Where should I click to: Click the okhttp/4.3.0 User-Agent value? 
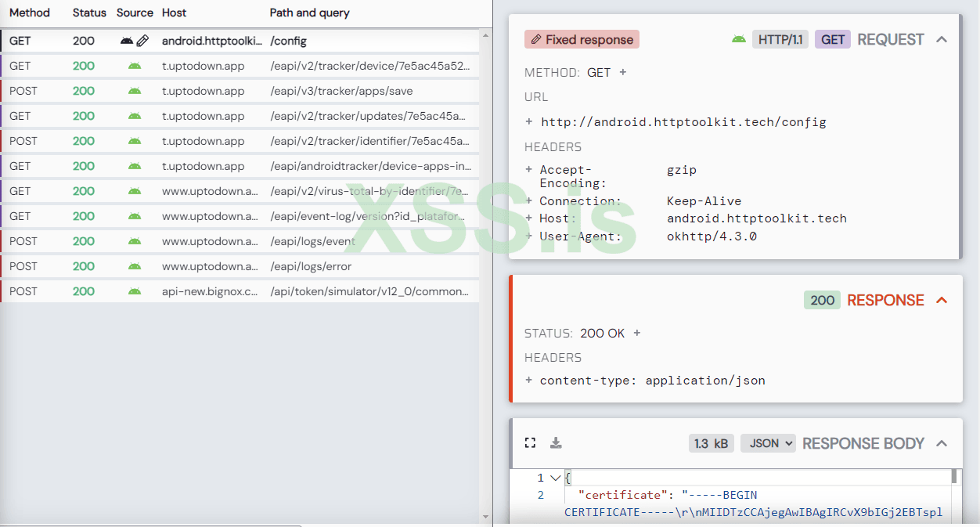point(712,236)
